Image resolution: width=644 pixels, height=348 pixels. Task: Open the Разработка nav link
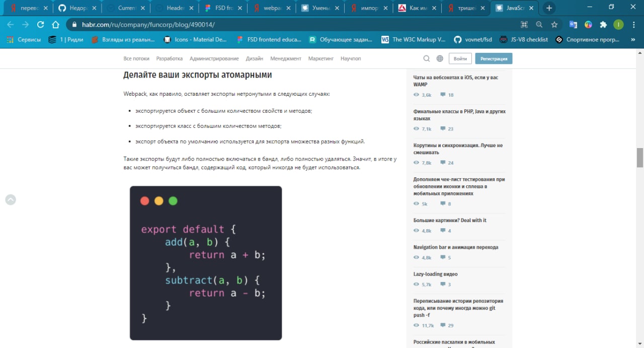(170, 58)
